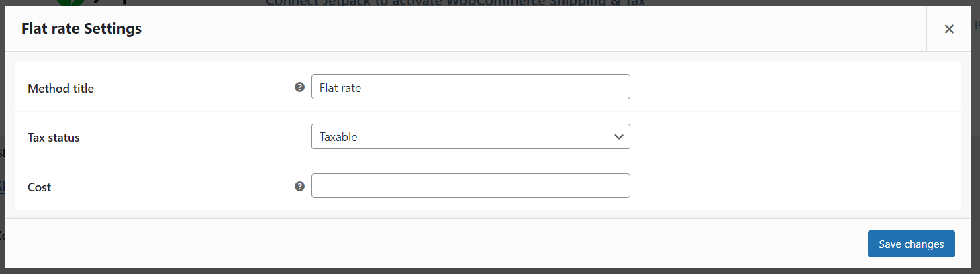Click the Method title label
The height and width of the screenshot is (274, 980).
pyautogui.click(x=60, y=88)
